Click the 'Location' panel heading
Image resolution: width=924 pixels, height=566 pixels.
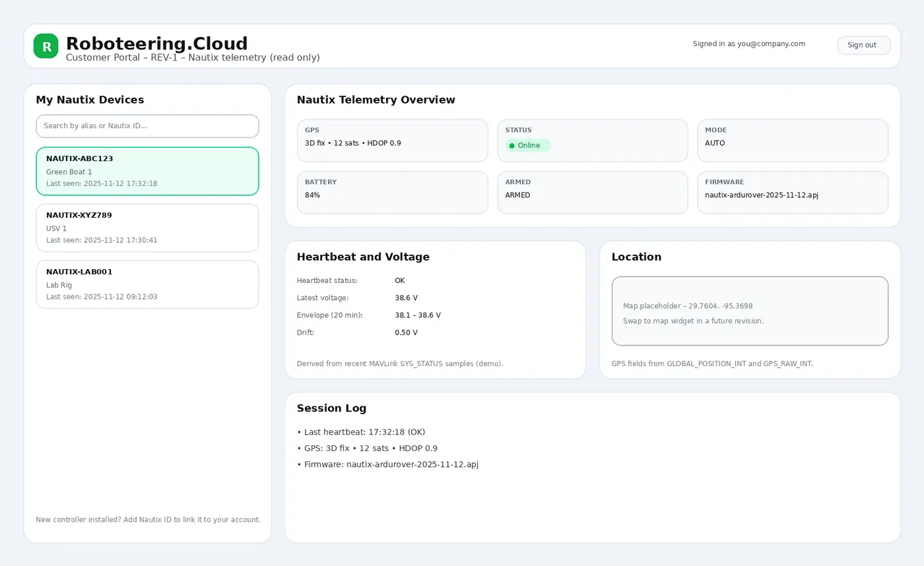(636, 257)
